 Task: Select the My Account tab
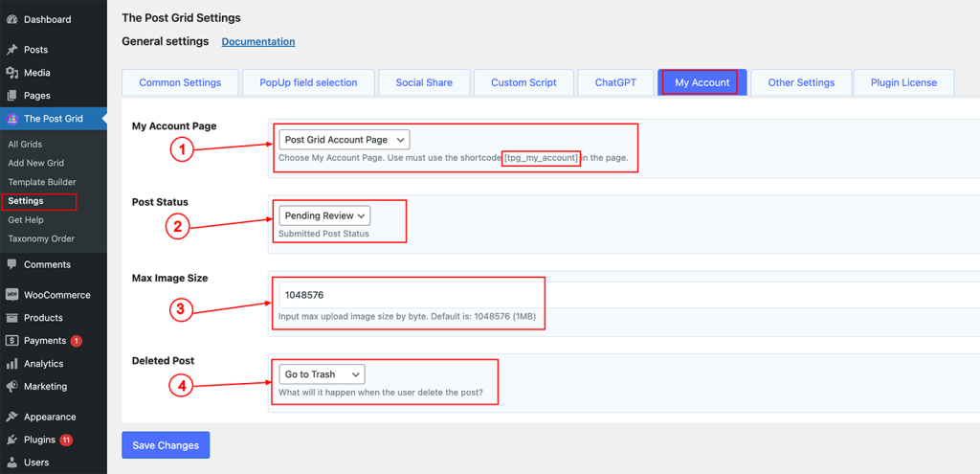702,82
